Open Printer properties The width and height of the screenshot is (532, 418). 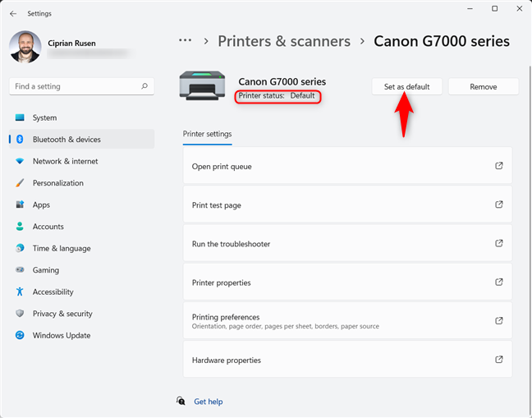[347, 282]
